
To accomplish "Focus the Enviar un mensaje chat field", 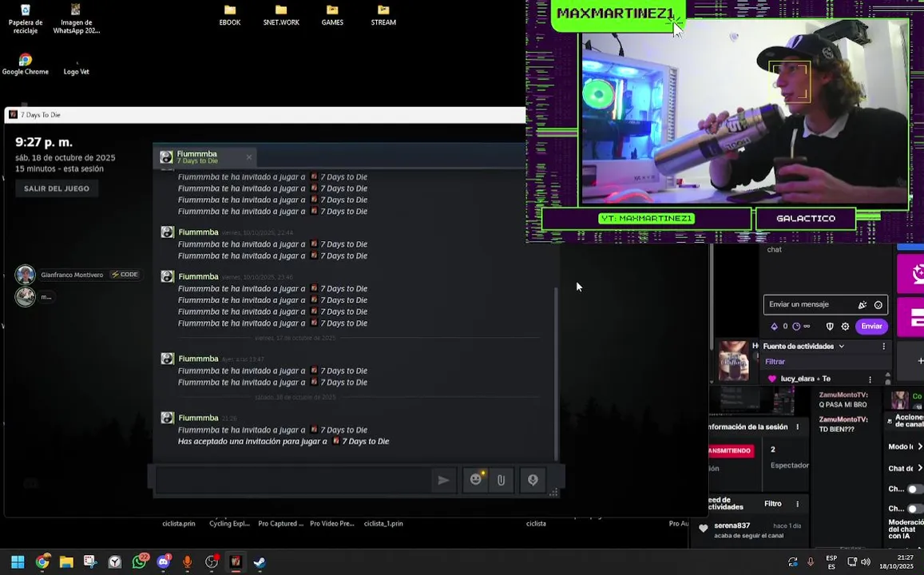I will (x=811, y=304).
